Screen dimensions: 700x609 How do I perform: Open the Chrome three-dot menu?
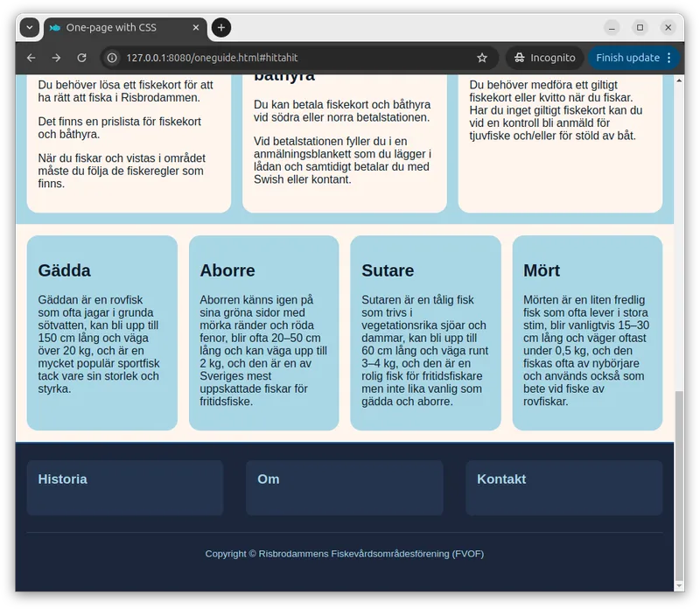(669, 58)
